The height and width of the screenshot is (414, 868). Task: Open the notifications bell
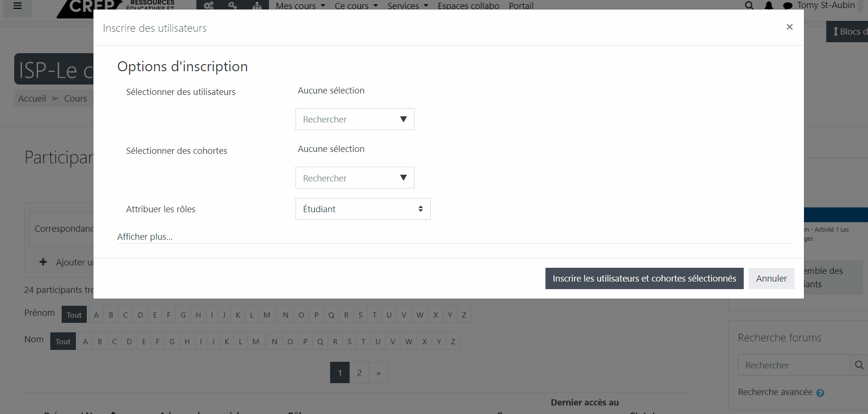click(x=769, y=6)
